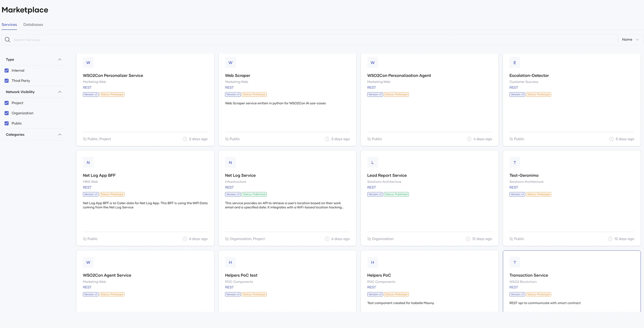Open the Name sort dropdown
This screenshot has width=644, height=328.
[630, 40]
